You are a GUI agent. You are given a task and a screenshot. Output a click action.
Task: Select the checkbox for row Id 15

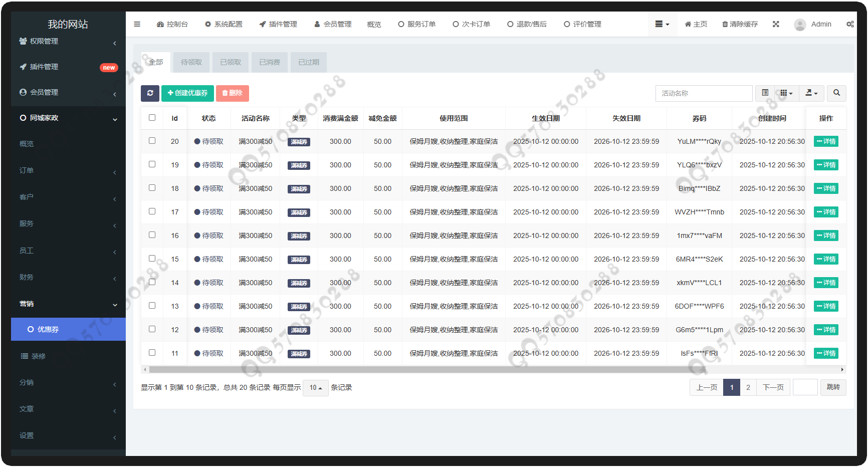(152, 259)
